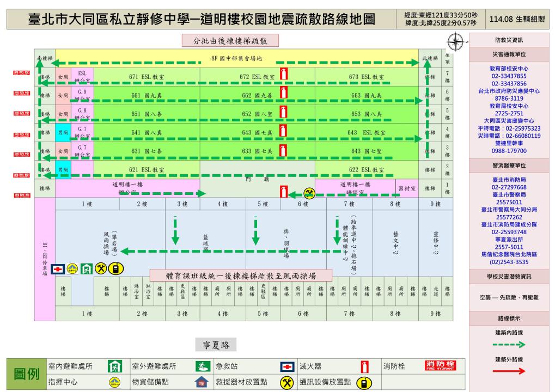Viewport: 555px width, 392px height.
Task: Select classroom 663 國九美
Action: coord(363,96)
